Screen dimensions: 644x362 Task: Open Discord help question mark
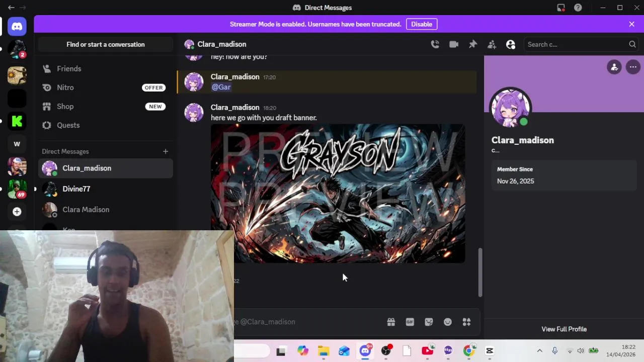coord(578,8)
